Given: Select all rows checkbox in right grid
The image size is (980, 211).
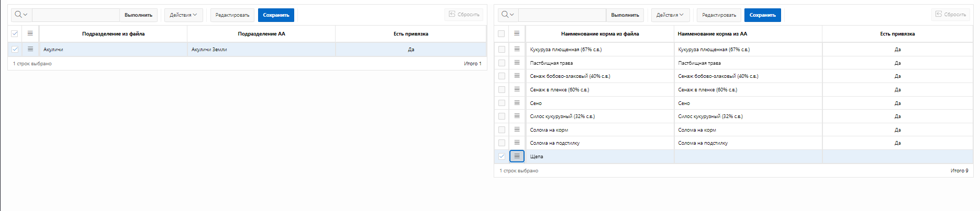Looking at the screenshot, I should (502, 33).
